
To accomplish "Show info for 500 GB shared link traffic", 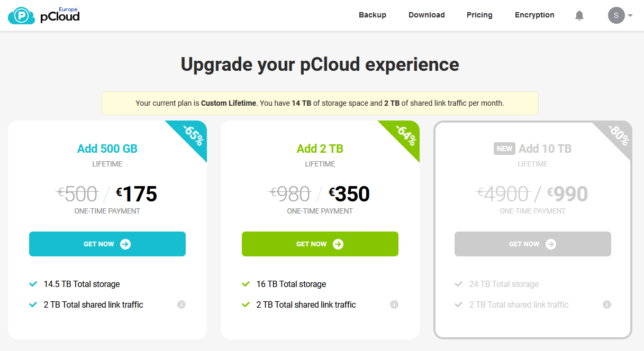I will coord(182,304).
